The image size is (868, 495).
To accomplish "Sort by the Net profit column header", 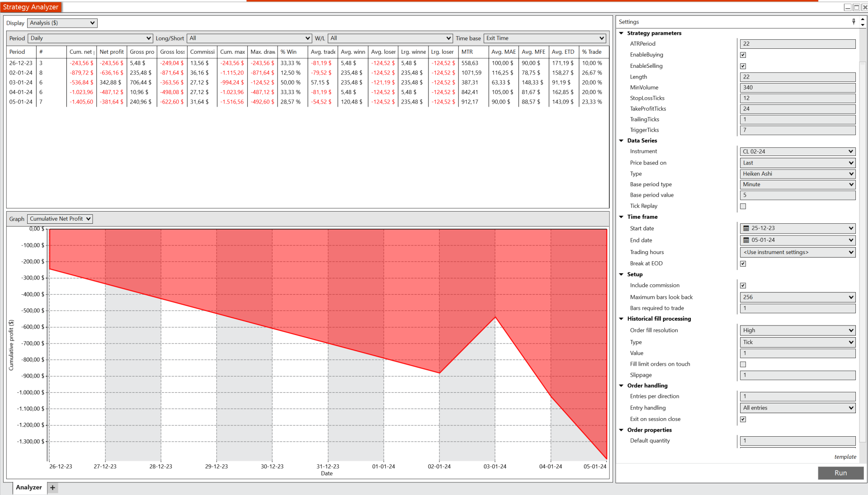I will click(x=111, y=52).
